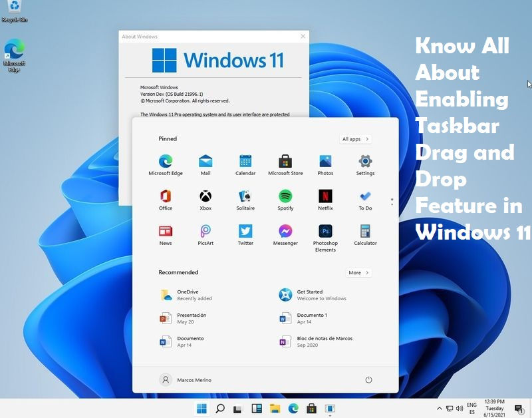Open the News app
Screen dimensions: 532x418
166,235
